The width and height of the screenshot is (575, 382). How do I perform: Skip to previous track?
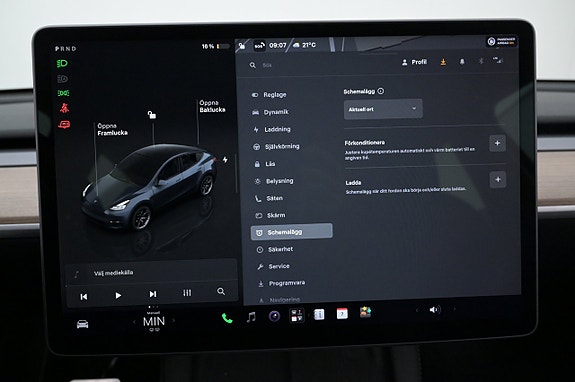pyautogui.click(x=84, y=297)
